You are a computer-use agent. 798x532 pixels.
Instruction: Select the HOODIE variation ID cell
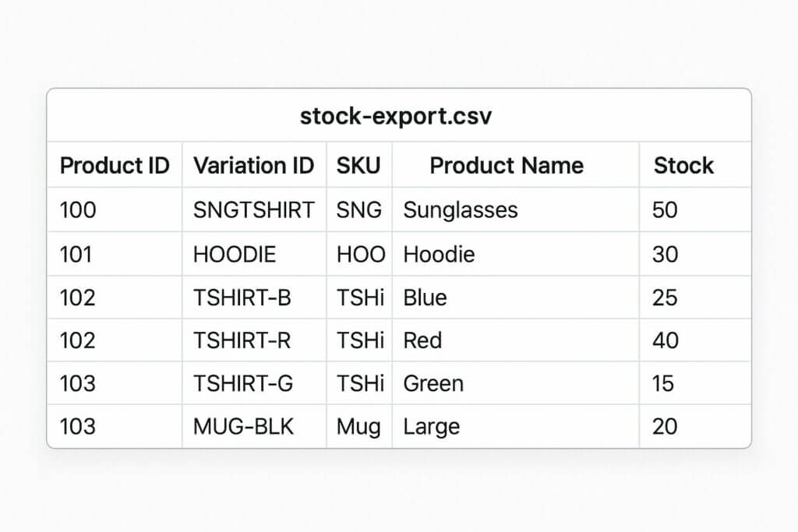pos(235,255)
